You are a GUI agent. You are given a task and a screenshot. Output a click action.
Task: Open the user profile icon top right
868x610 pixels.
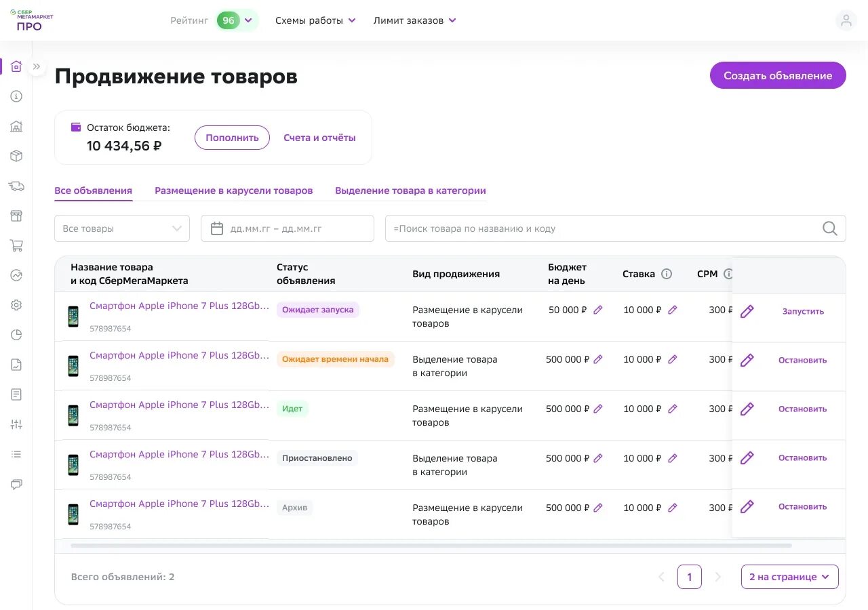(x=846, y=20)
